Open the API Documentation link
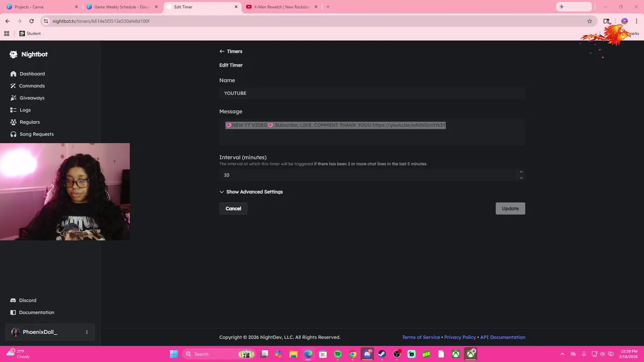Image resolution: width=644 pixels, height=362 pixels. coord(503,337)
